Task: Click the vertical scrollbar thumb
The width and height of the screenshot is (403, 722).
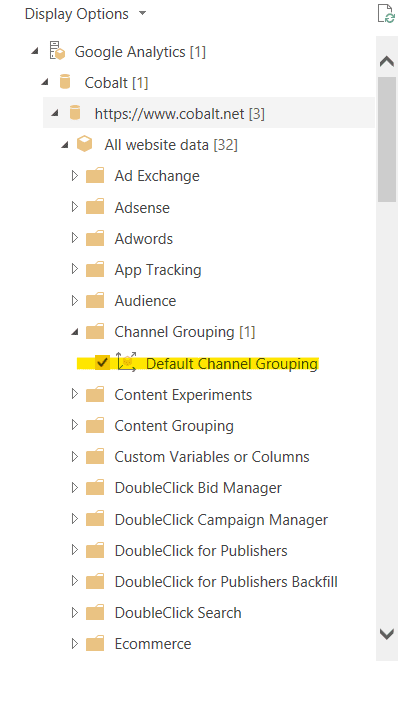Action: 387,140
